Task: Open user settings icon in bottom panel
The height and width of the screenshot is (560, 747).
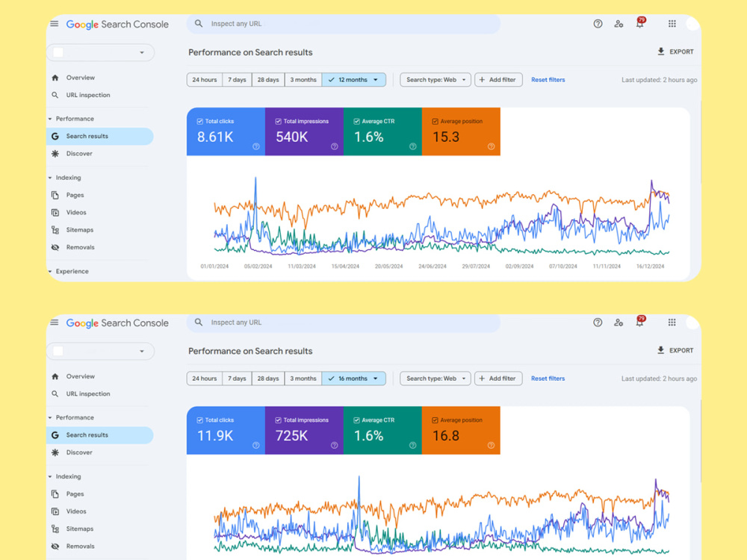Action: (x=619, y=323)
